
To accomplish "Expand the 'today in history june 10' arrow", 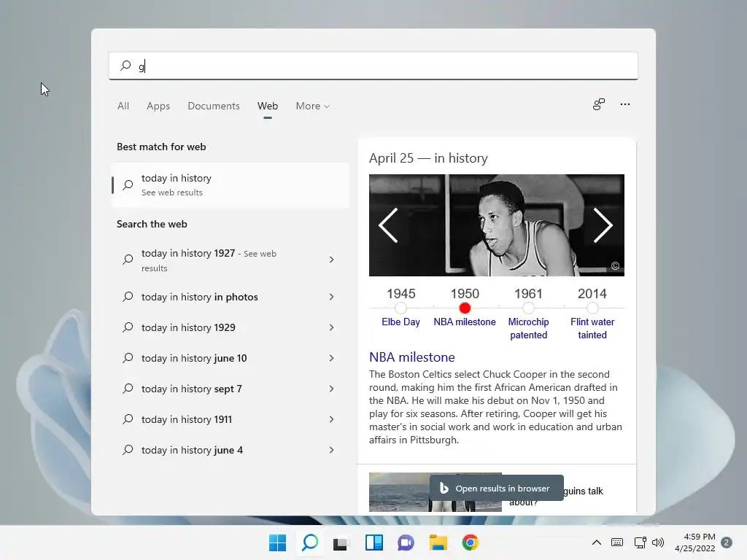I will click(x=332, y=358).
